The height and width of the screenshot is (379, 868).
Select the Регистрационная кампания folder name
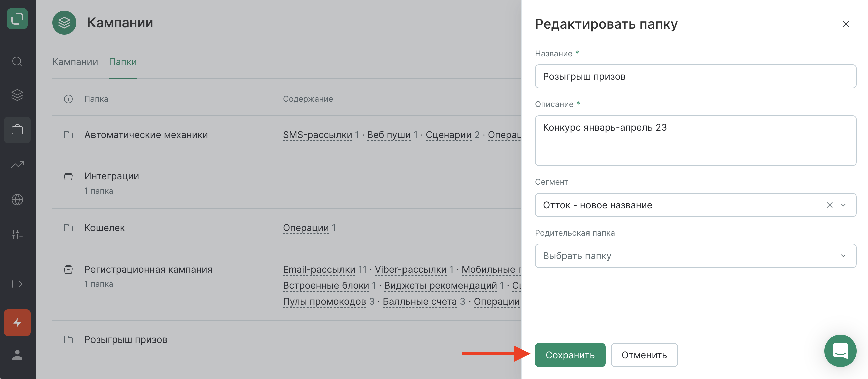[x=148, y=269]
